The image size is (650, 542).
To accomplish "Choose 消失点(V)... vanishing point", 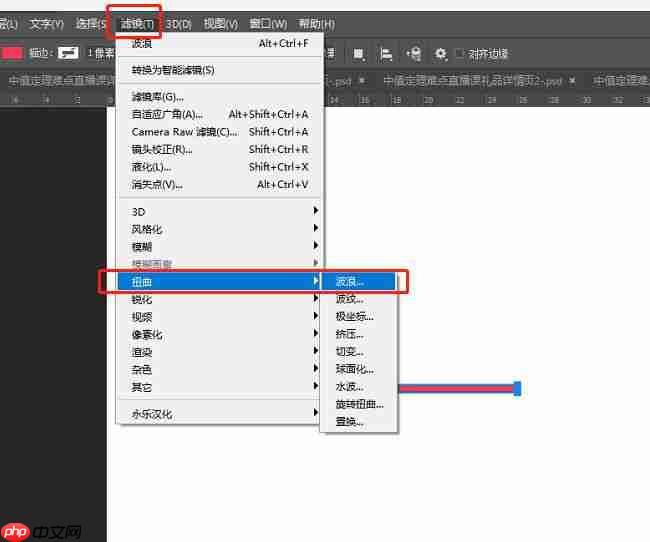I will tap(220, 184).
